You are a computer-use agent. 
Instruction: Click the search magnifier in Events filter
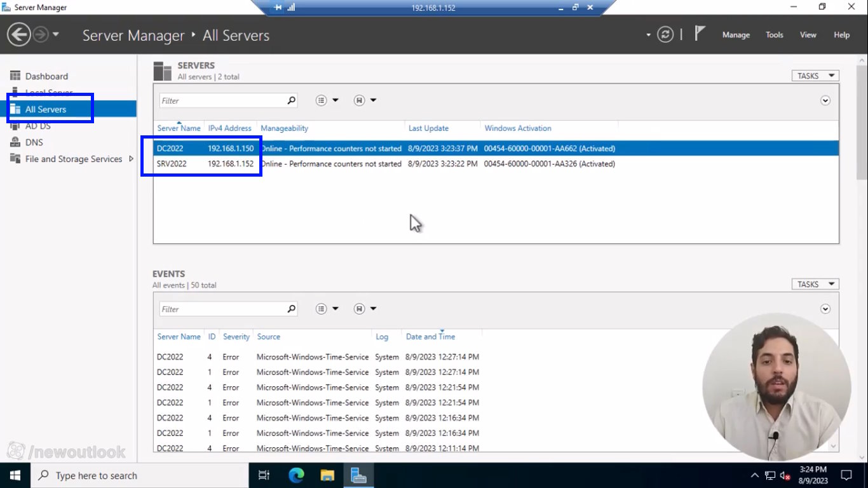291,309
